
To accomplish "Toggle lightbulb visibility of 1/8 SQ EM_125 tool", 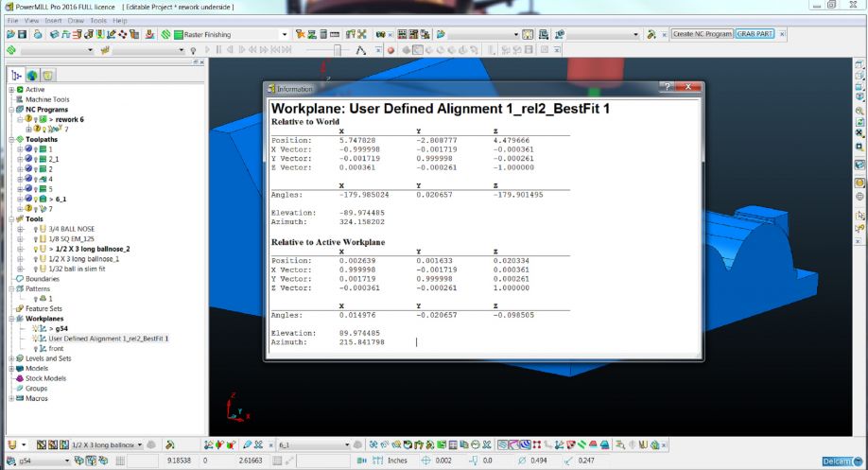I will [35, 239].
